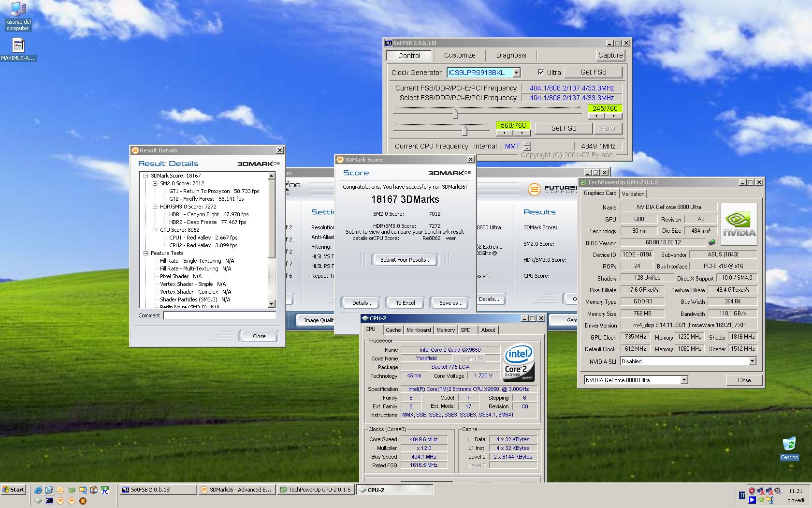Launch SuperPI from quick launch

(x=105, y=490)
